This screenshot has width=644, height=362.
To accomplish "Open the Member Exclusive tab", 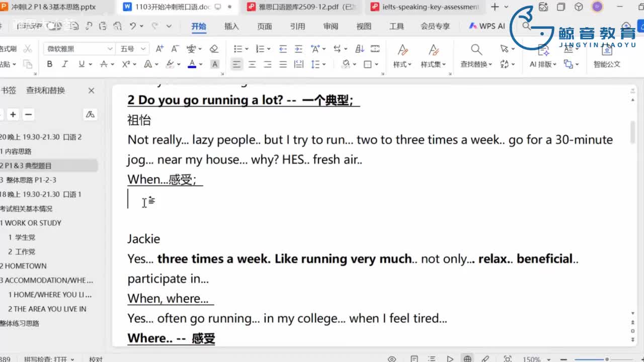I will coord(435,26).
